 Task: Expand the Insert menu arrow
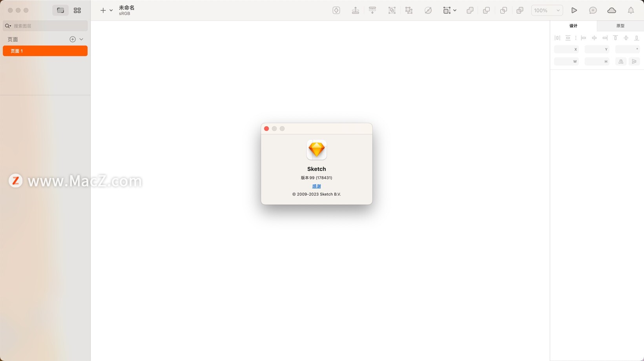pos(111,11)
